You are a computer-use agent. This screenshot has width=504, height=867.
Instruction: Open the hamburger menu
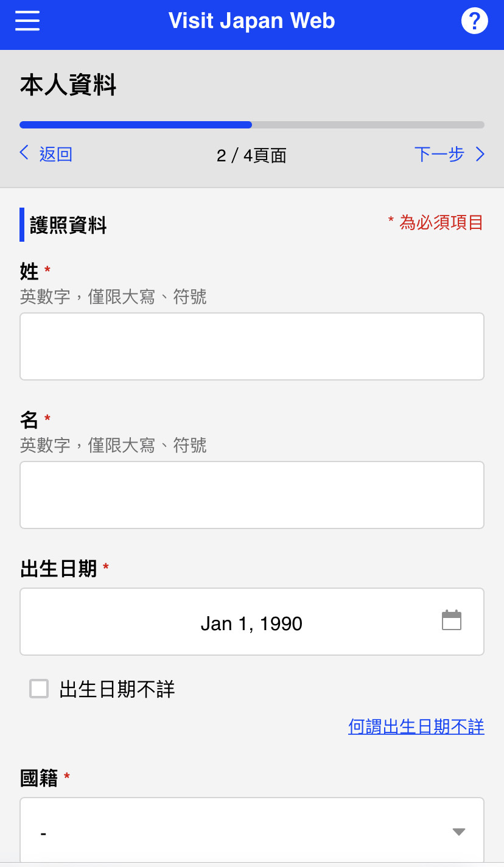point(27,21)
